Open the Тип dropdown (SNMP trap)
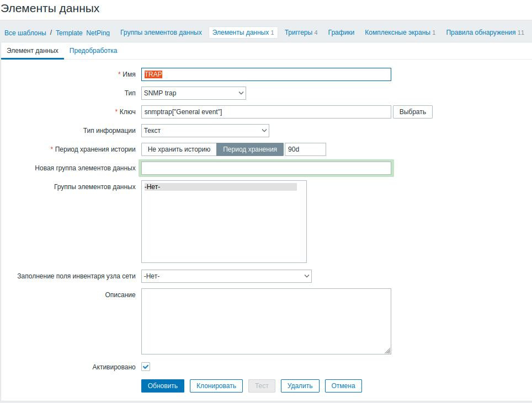 tap(193, 93)
